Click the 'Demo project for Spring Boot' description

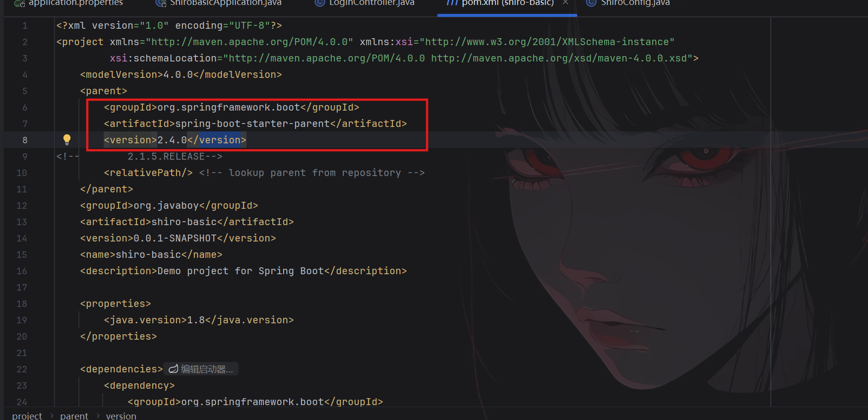241,271
